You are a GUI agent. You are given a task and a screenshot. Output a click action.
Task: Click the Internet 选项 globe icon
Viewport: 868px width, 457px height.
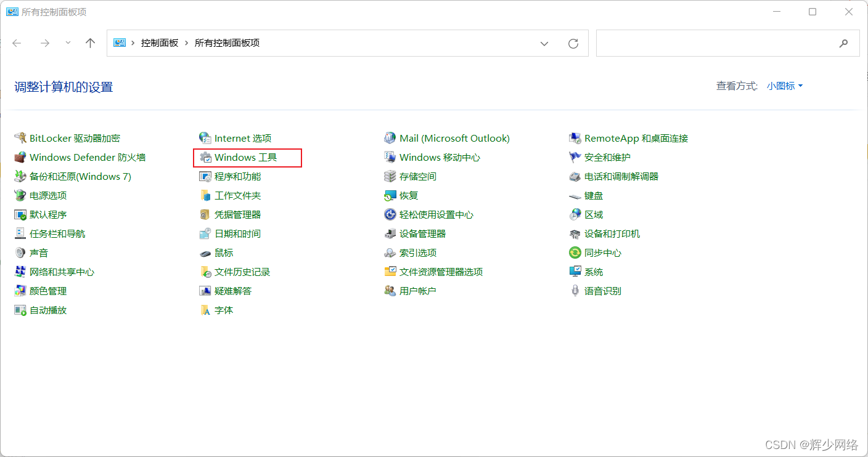pyautogui.click(x=205, y=138)
